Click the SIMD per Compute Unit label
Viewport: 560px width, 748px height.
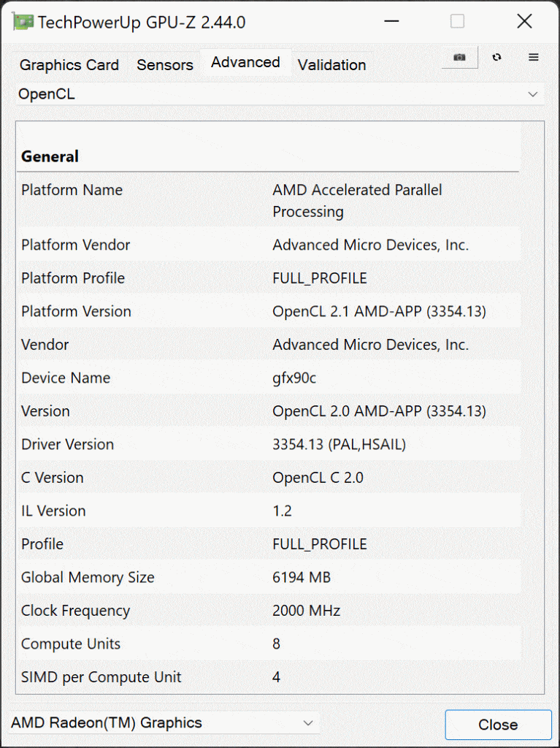101,677
